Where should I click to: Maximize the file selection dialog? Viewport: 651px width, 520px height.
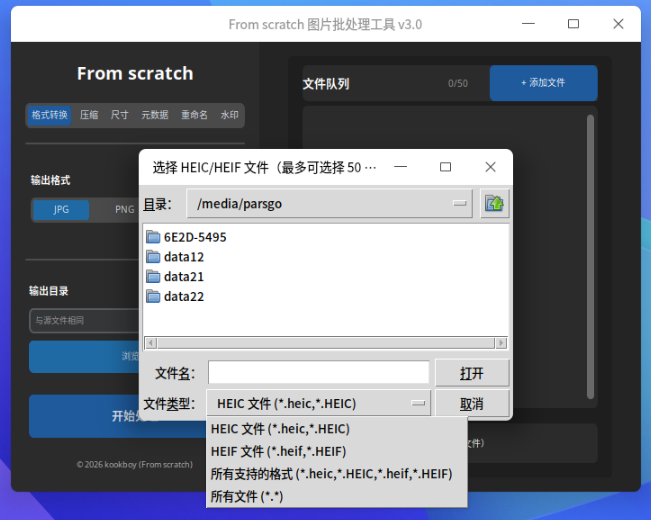445,167
